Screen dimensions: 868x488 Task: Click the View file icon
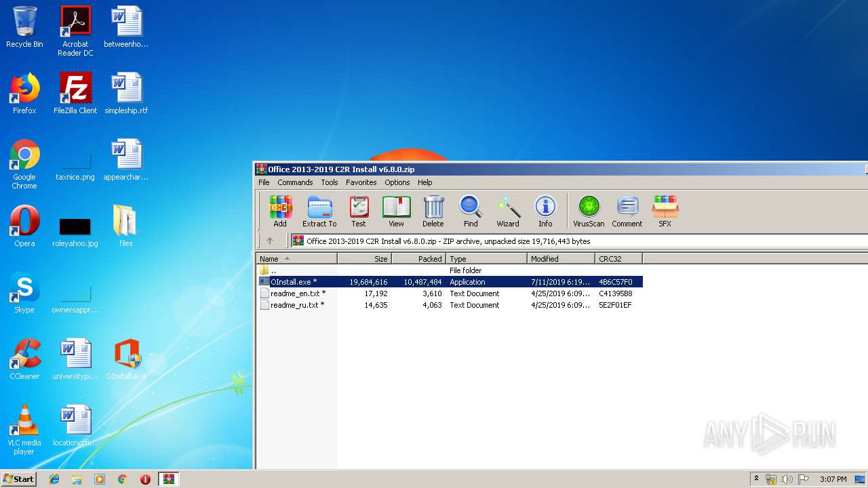coord(396,211)
